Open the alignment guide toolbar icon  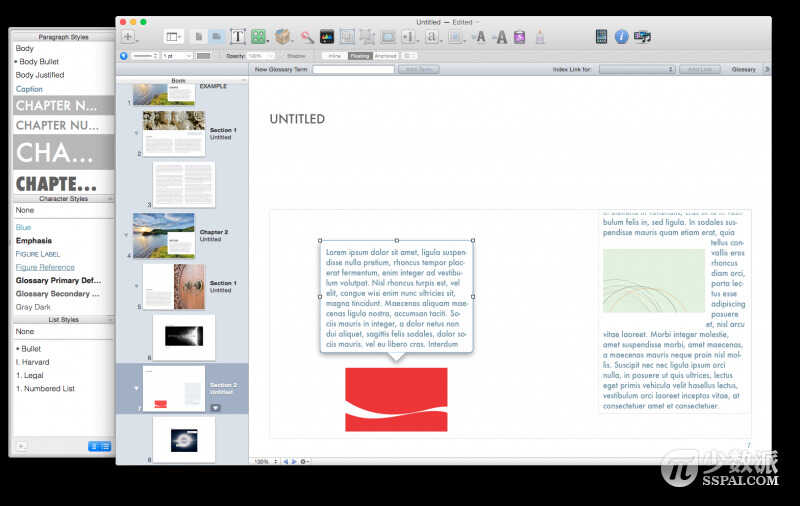click(x=408, y=37)
